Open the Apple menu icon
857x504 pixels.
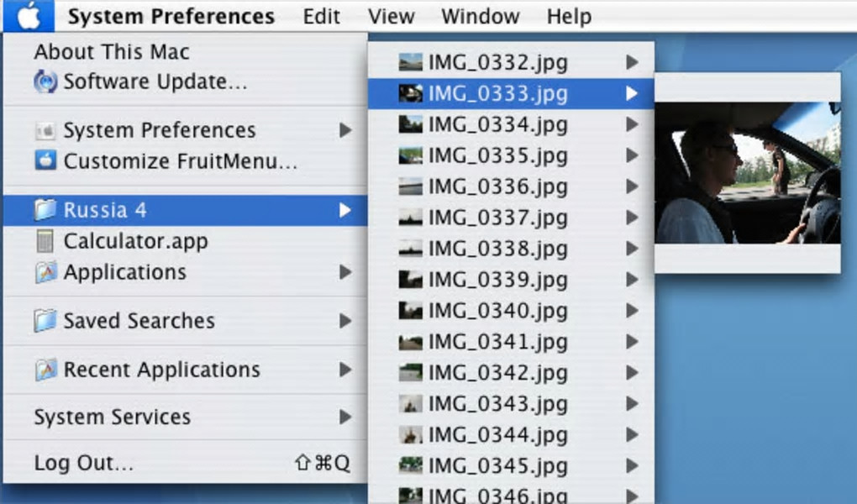coord(29,16)
